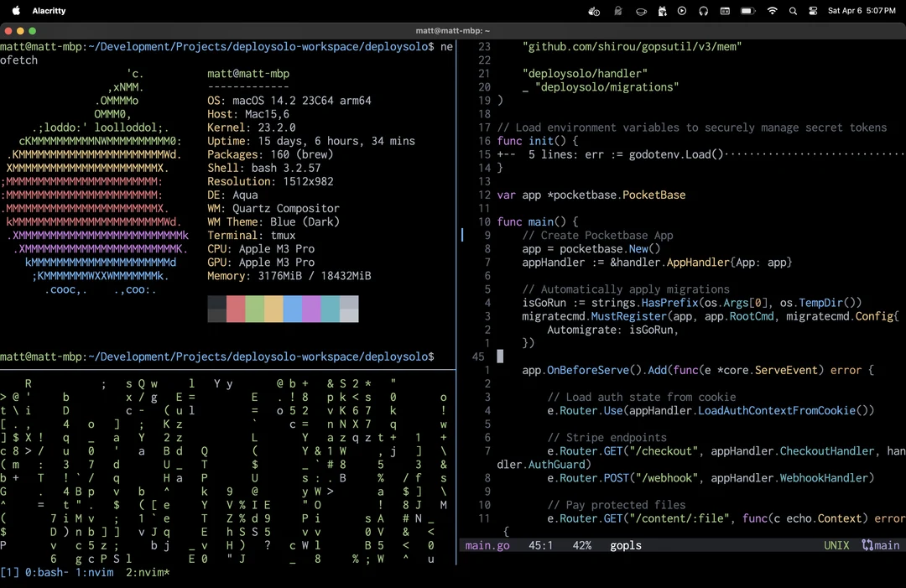906x588 pixels.
Task: Open Control Center from the menu bar
Action: [812, 12]
